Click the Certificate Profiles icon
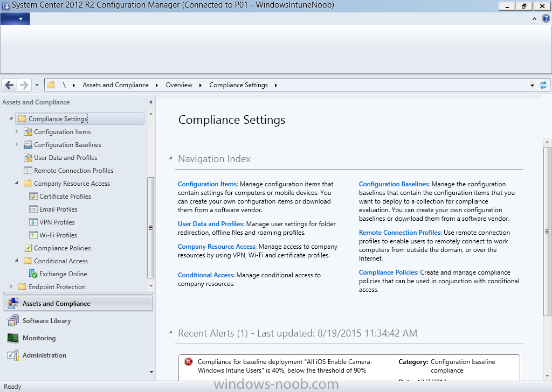The width and height of the screenshot is (552, 392). click(x=33, y=196)
